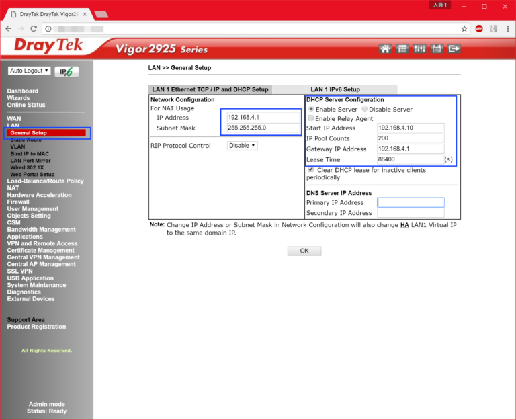Toggle Enable Relay Agent checkbox
Viewport: 516px width, 420px height.
coord(310,118)
